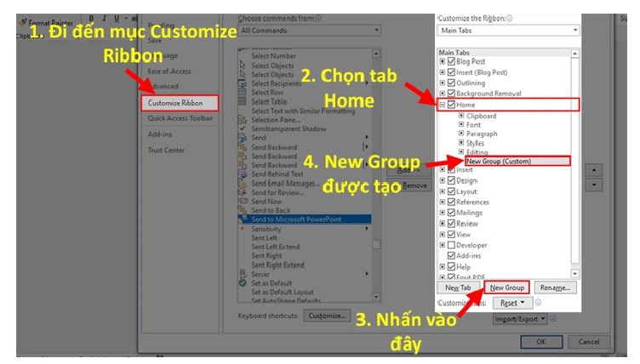Click the Send Behind Text icon
The height and width of the screenshot is (364, 640).
pyautogui.click(x=243, y=173)
